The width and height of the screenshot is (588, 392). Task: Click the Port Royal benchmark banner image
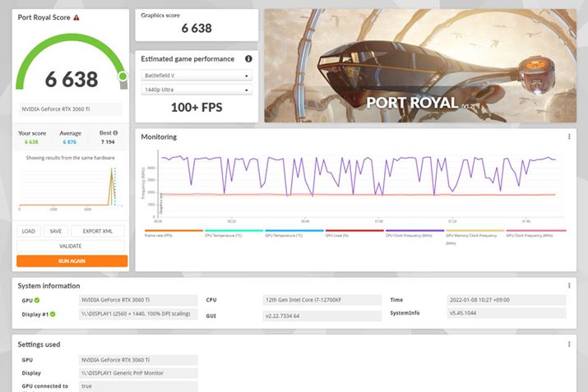(x=420, y=66)
